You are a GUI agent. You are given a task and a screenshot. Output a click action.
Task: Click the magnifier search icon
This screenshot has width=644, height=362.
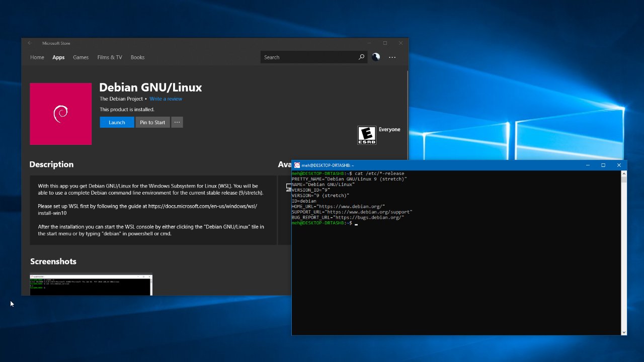[x=361, y=57]
